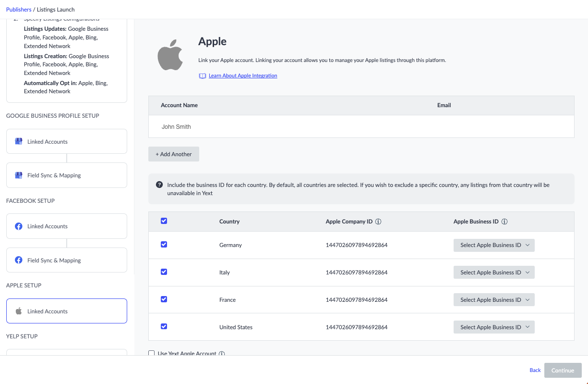
Task: Click Italy's Apple Company ID value
Action: tap(357, 273)
